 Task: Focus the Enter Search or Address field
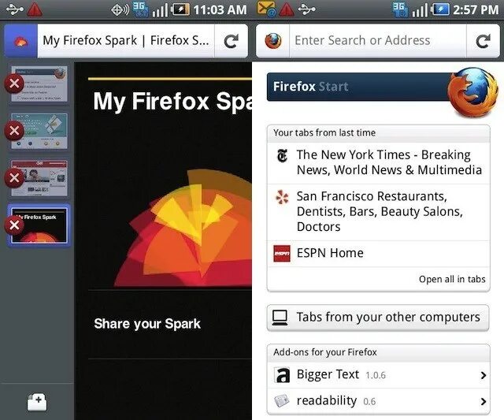378,41
